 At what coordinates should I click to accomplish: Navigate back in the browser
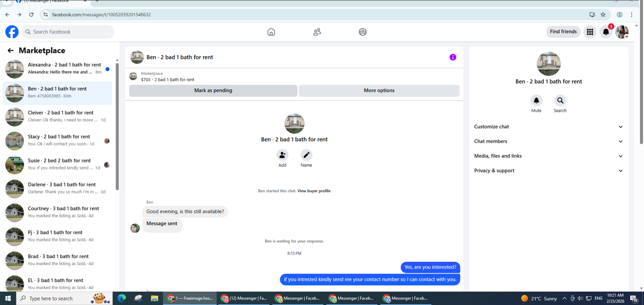[x=7, y=15]
